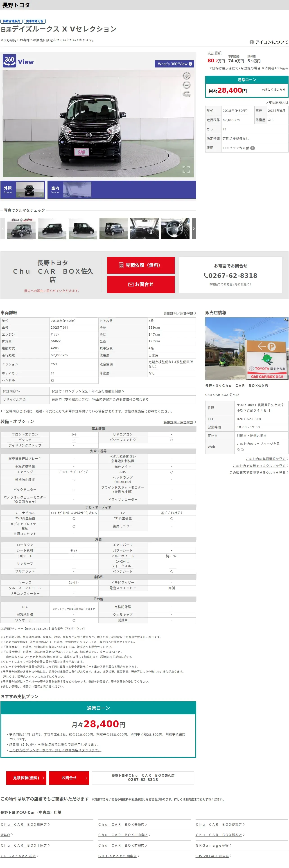Click small お問合せ button near page bottom
The image size is (289, 868).
(x=69, y=778)
